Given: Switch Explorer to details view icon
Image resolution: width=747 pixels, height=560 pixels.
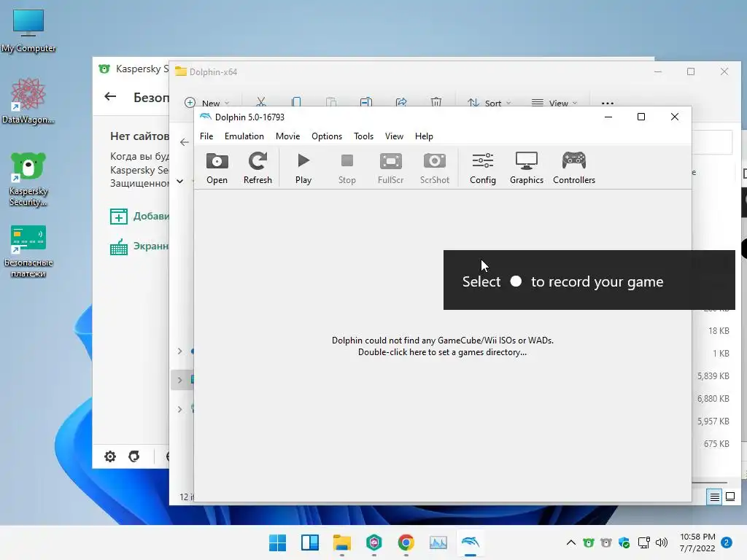Looking at the screenshot, I should pyautogui.click(x=715, y=497).
